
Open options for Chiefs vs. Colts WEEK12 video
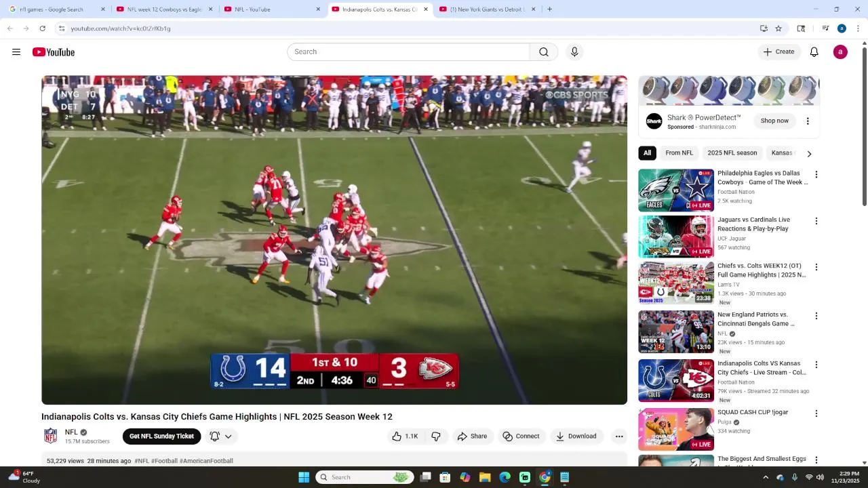tap(816, 267)
